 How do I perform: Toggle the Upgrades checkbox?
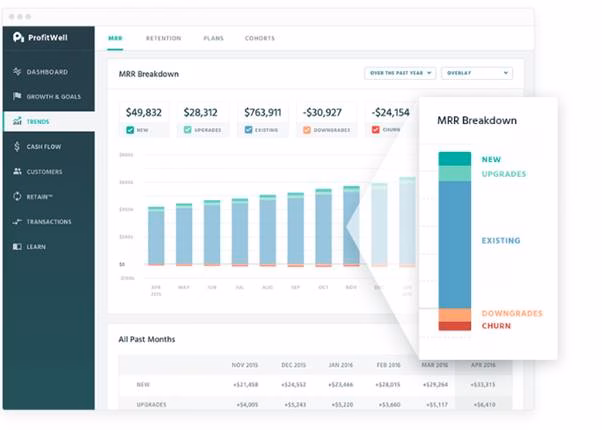tap(189, 130)
